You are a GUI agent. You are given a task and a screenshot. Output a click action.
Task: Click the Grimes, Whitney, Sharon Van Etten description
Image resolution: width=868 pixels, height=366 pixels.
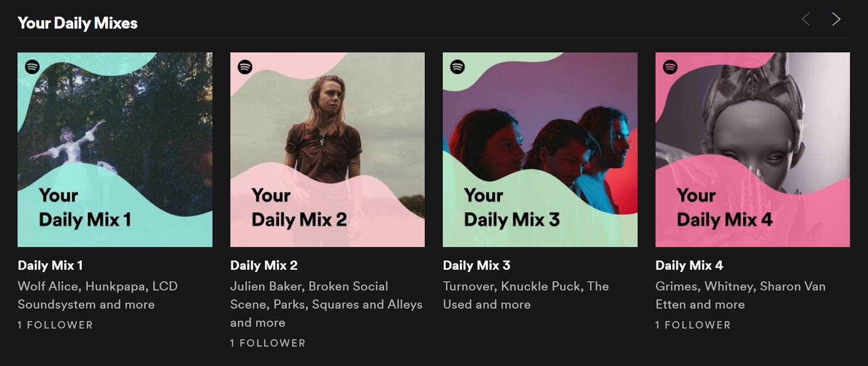tap(741, 295)
